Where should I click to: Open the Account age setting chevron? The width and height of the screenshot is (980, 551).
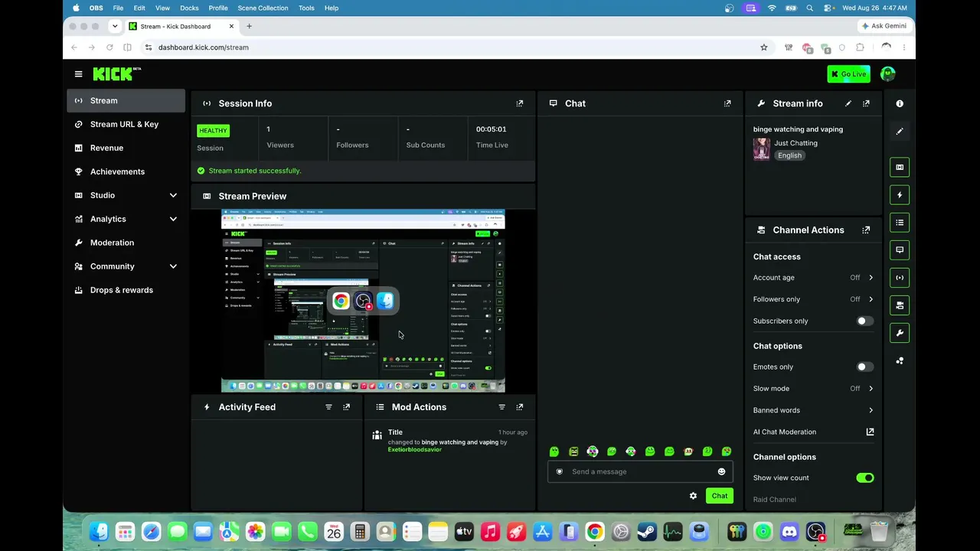point(871,278)
